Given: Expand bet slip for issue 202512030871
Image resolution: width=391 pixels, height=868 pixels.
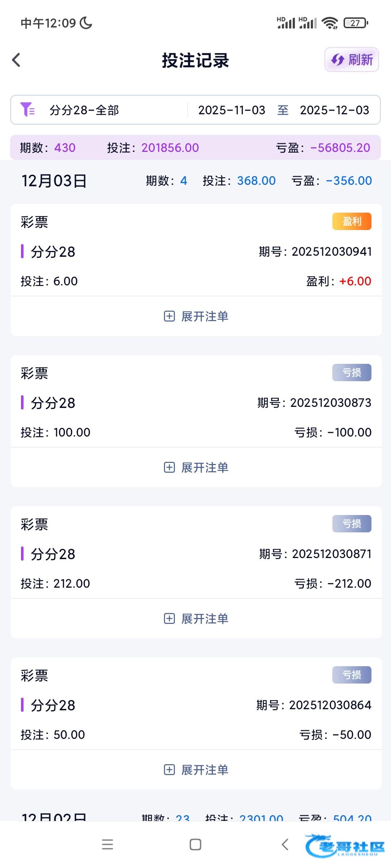Looking at the screenshot, I should click(x=196, y=619).
